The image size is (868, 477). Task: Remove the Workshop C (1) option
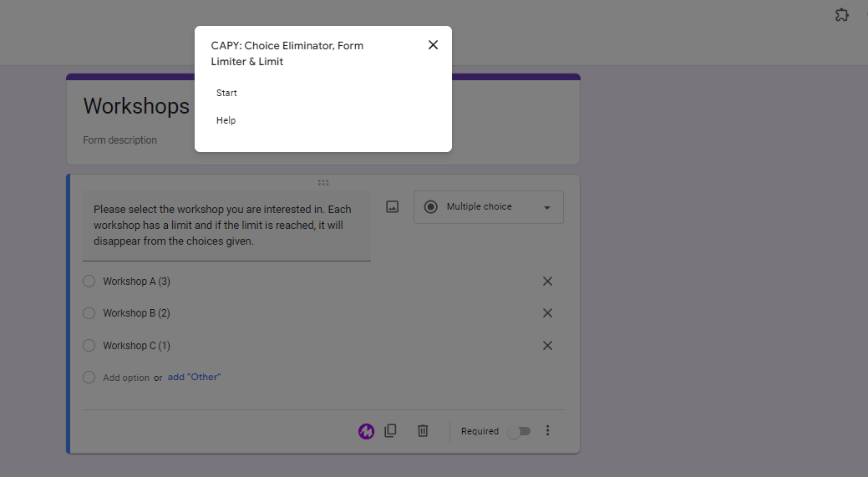[x=547, y=346]
